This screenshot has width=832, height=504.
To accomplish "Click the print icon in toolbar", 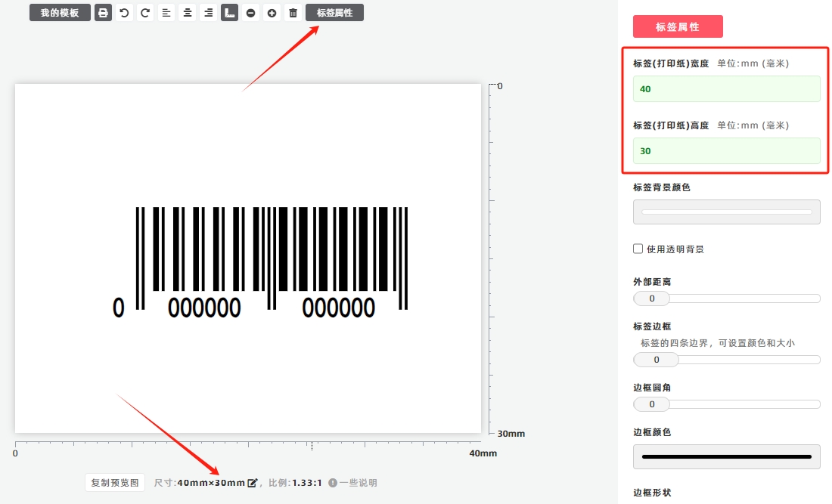I will tap(103, 13).
